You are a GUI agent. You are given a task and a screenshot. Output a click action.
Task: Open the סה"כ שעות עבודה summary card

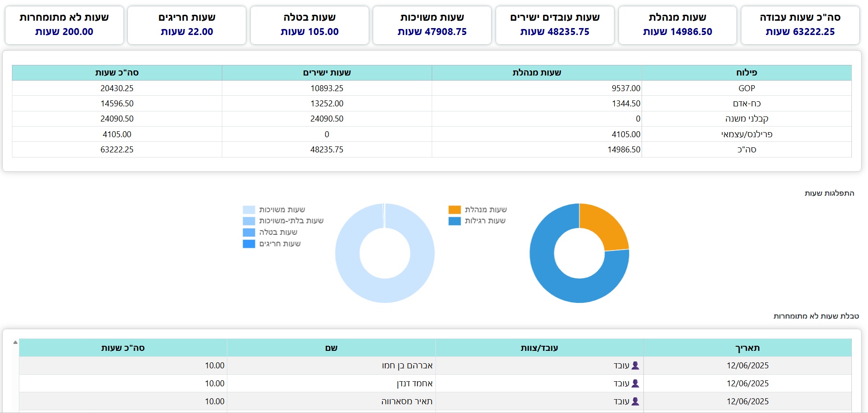(800, 25)
